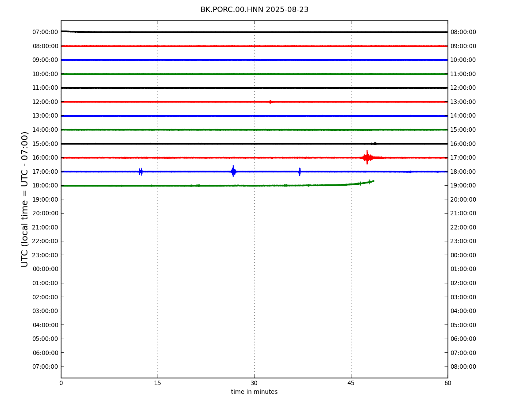
Task: Click the left axis label 13:00:00
Action: 45,116
